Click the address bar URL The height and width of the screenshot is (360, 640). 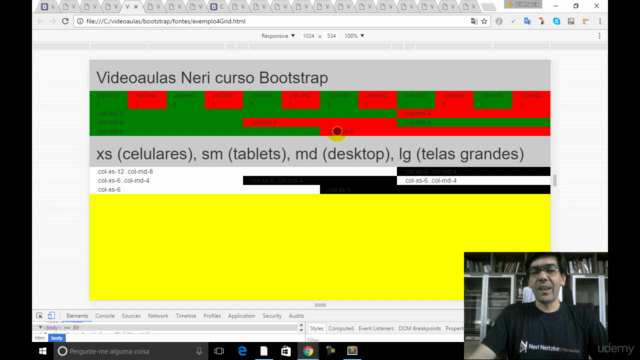click(166, 21)
